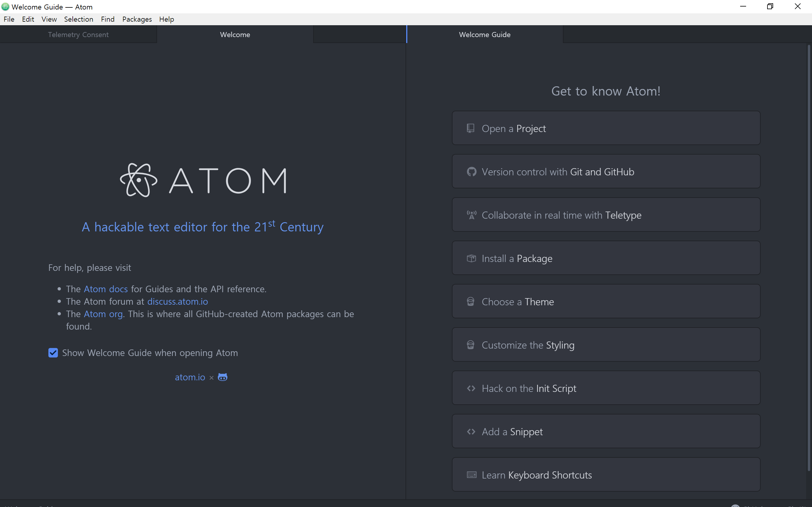The image size is (812, 507).
Task: Click the Welcome Guide vertical scrollbar
Action: coord(809,255)
